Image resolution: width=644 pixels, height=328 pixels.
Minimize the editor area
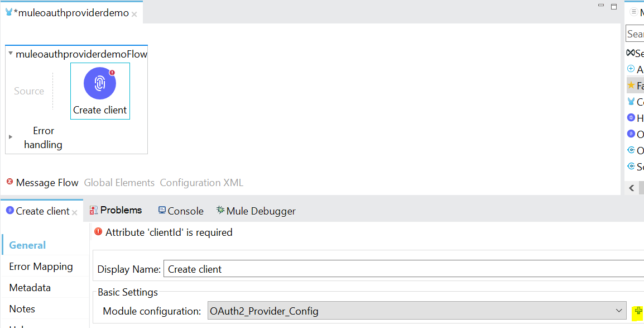point(601,6)
